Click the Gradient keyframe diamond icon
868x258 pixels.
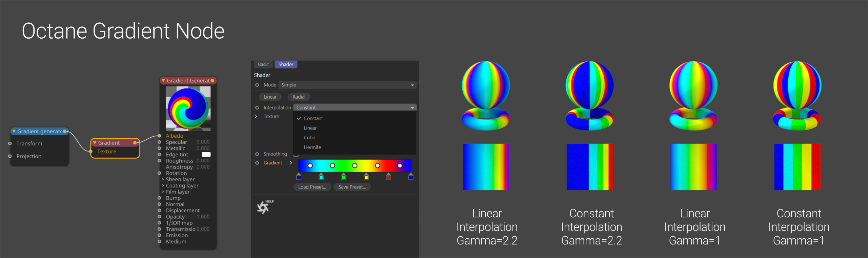coord(257,163)
